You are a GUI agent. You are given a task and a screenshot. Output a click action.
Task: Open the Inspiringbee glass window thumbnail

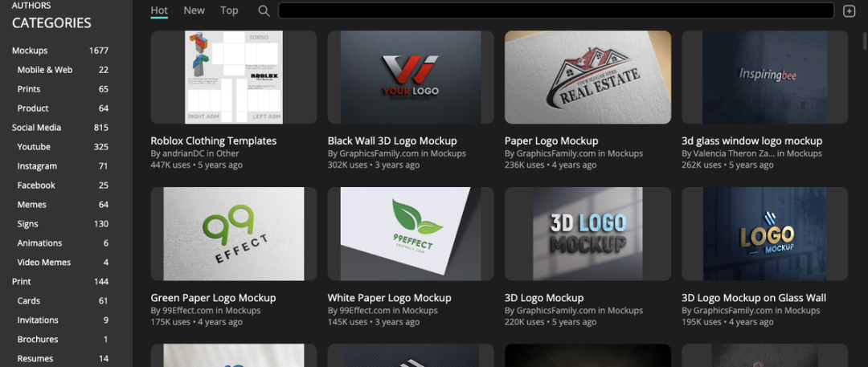pyautogui.click(x=765, y=77)
